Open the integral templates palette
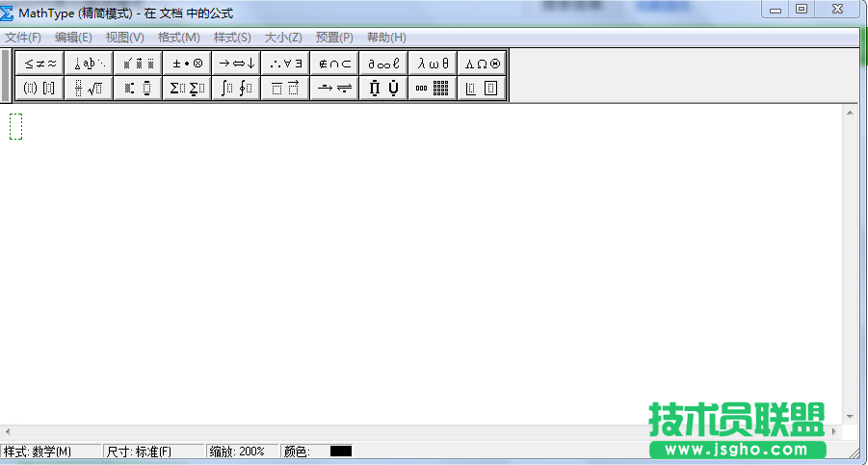 tap(236, 89)
